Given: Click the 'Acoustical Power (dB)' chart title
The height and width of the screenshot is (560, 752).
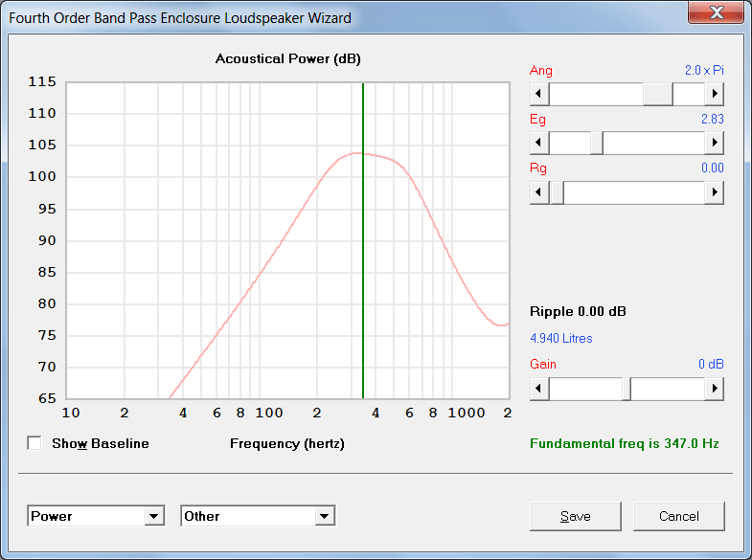Looking at the screenshot, I should coord(287,59).
